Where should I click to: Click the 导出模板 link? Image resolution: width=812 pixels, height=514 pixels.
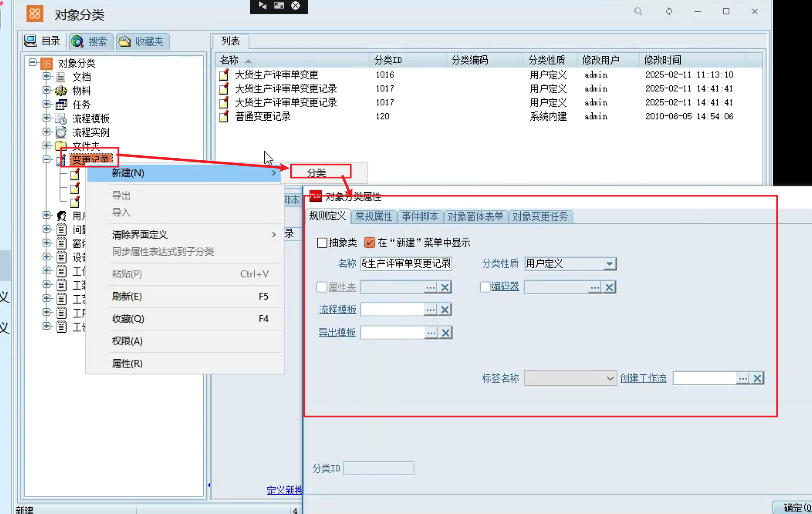tap(337, 333)
